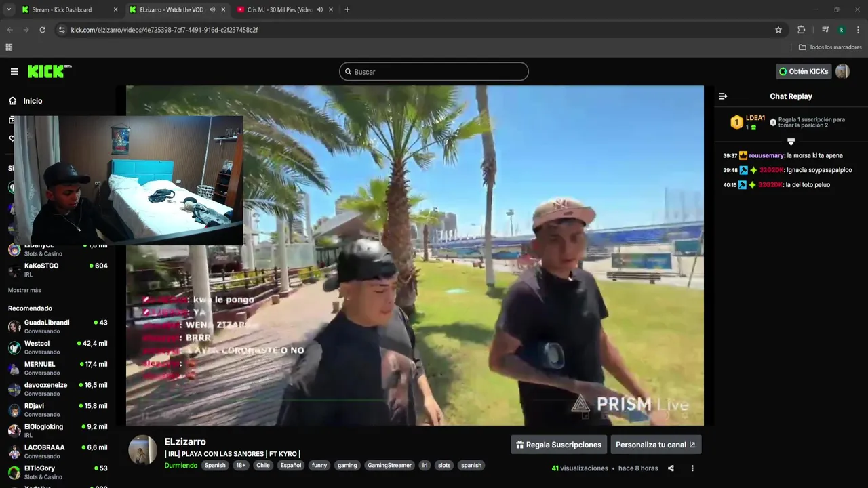868x488 pixels.
Task: Open the ELzizarro channel avatar
Action: pos(142,449)
